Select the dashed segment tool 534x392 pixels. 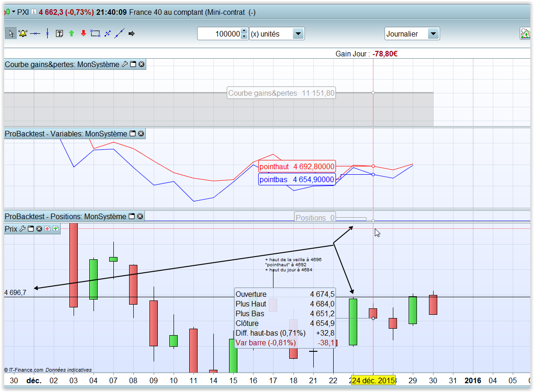[108, 33]
